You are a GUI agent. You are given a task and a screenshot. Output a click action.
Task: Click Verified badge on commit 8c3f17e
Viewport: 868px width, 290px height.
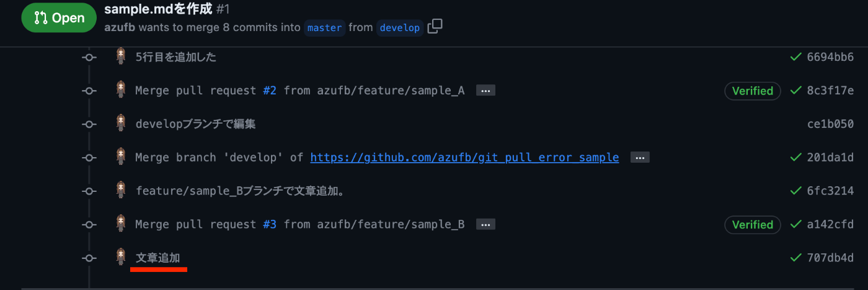(x=752, y=91)
